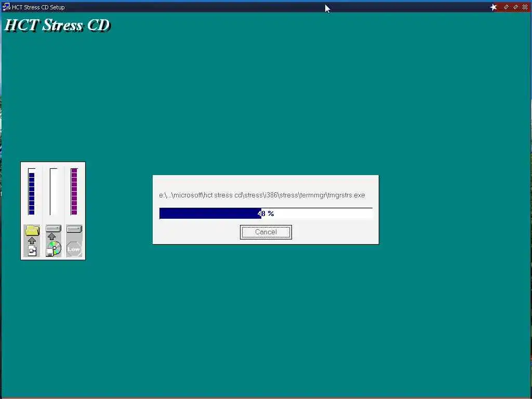Click the empty white middle gauge
The image size is (532, 399).
[54, 192]
